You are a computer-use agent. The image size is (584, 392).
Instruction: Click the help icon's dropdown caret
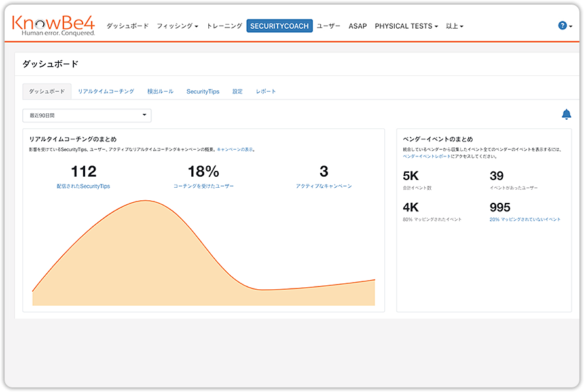click(x=571, y=26)
